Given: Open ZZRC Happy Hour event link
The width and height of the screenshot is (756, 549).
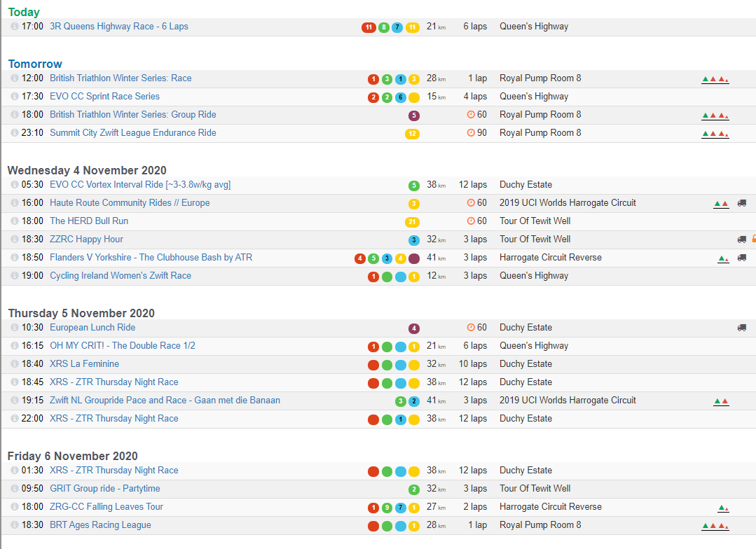Looking at the screenshot, I should (86, 239).
